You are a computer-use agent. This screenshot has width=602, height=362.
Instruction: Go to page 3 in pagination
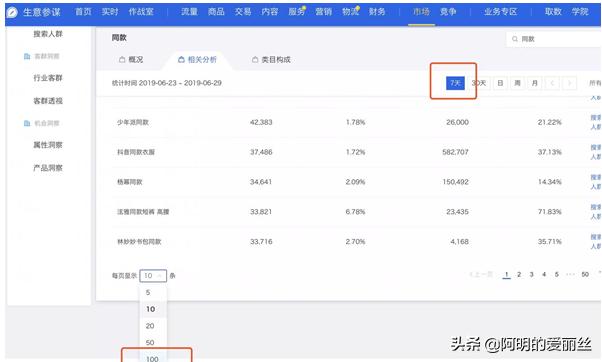531,274
